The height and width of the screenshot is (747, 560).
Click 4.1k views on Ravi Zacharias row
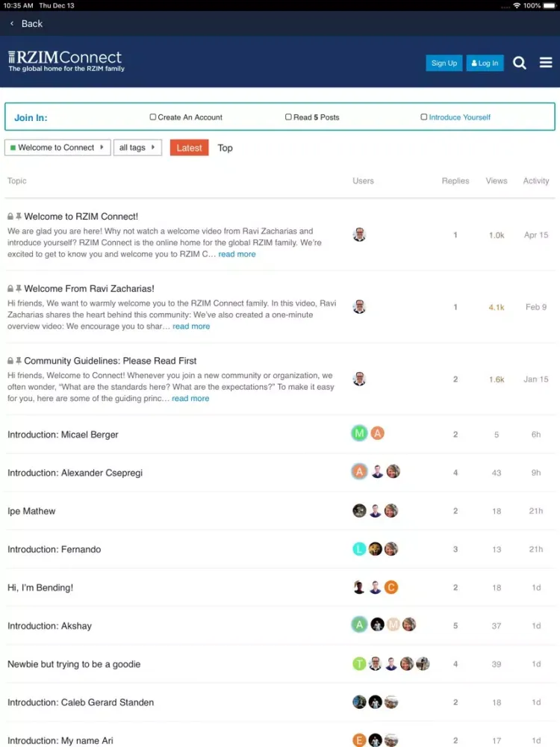click(497, 307)
